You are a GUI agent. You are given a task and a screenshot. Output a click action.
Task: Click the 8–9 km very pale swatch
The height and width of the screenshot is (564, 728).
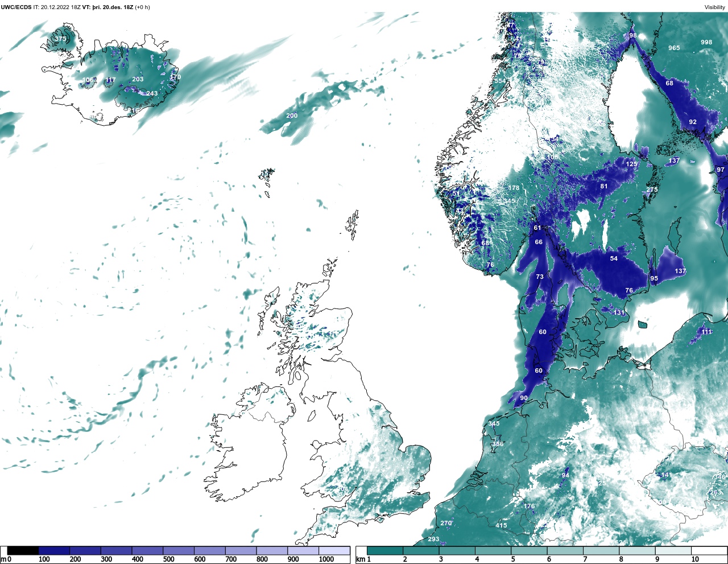click(x=637, y=550)
